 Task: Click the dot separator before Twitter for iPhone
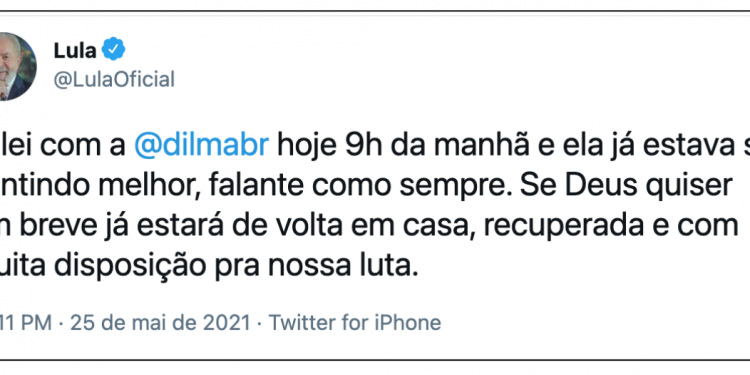260,324
